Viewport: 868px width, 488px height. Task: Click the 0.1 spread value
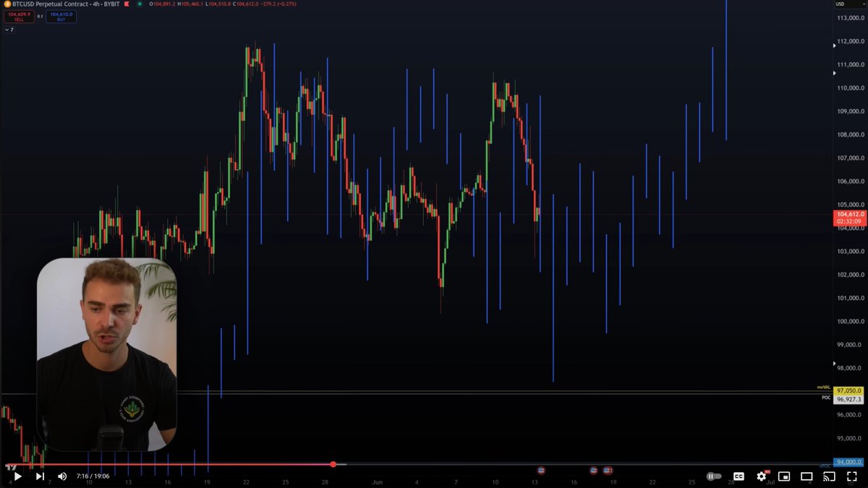[40, 15]
